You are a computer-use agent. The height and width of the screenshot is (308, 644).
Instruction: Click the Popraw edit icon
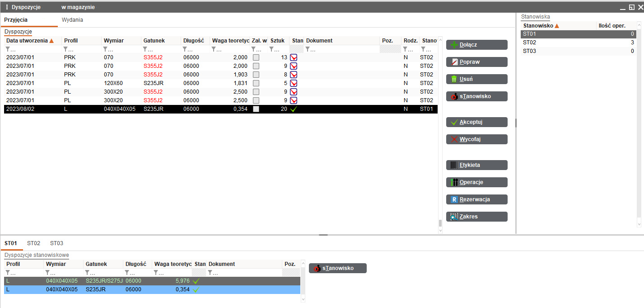point(454,62)
